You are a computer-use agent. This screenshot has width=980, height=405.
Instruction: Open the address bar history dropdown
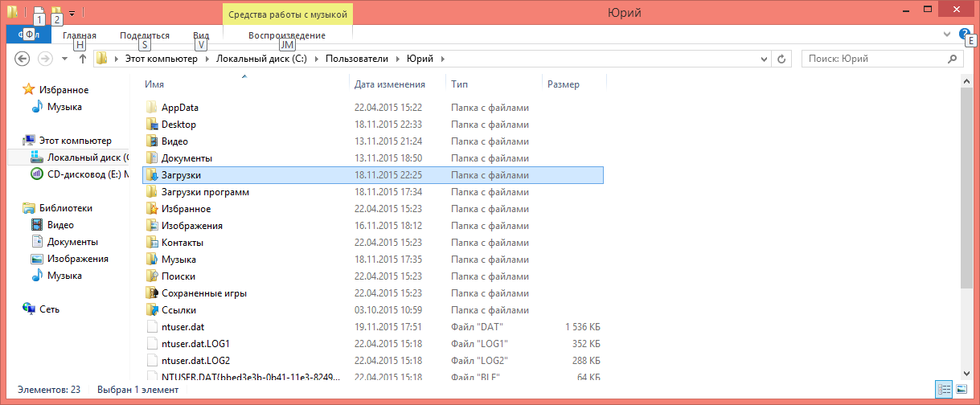click(x=763, y=59)
